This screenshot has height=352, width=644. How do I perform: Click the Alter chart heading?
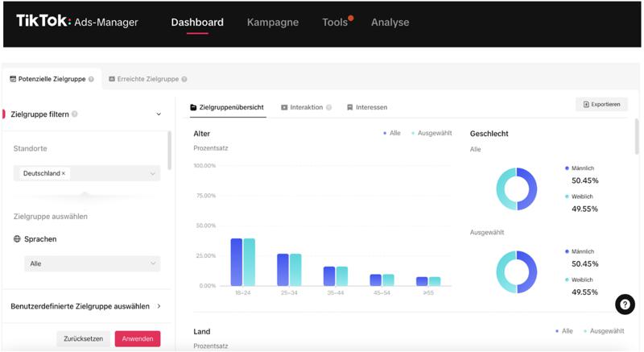[202, 134]
